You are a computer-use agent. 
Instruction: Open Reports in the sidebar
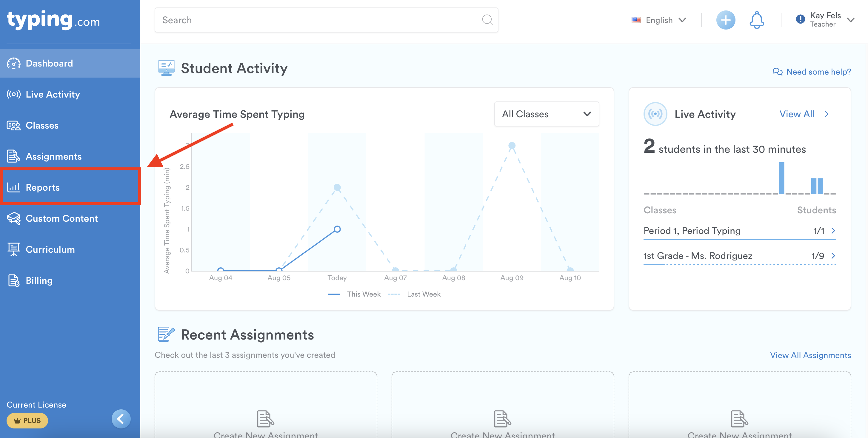click(x=42, y=187)
